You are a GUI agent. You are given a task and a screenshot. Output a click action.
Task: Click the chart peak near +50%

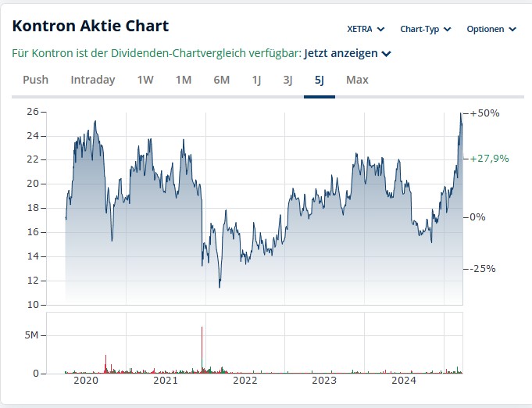(460, 115)
